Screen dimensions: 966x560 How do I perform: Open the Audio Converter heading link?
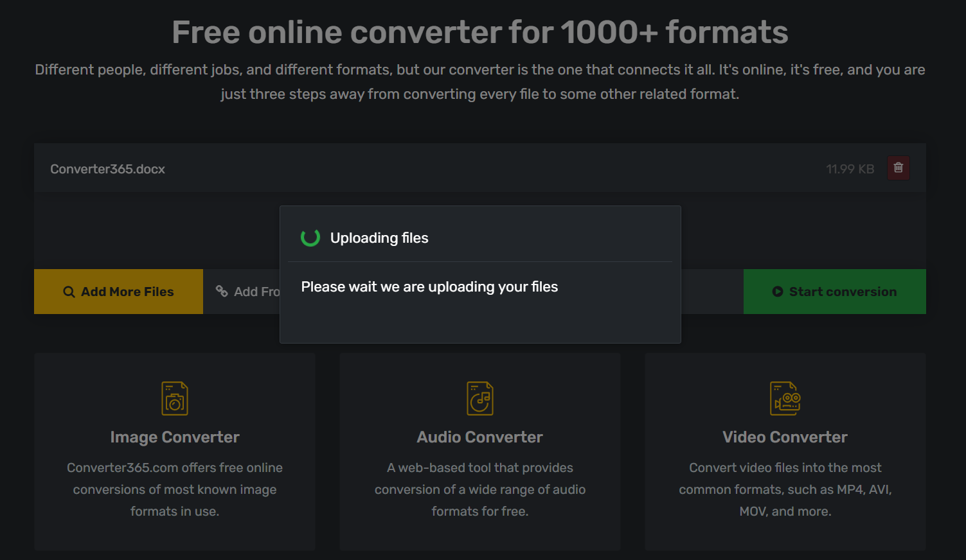point(480,437)
